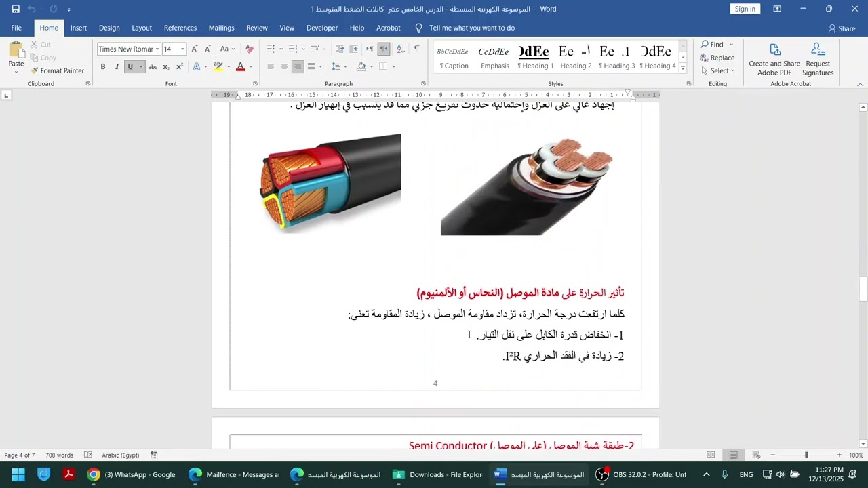
Task: Switch to the Acrobat tab
Action: click(x=389, y=28)
